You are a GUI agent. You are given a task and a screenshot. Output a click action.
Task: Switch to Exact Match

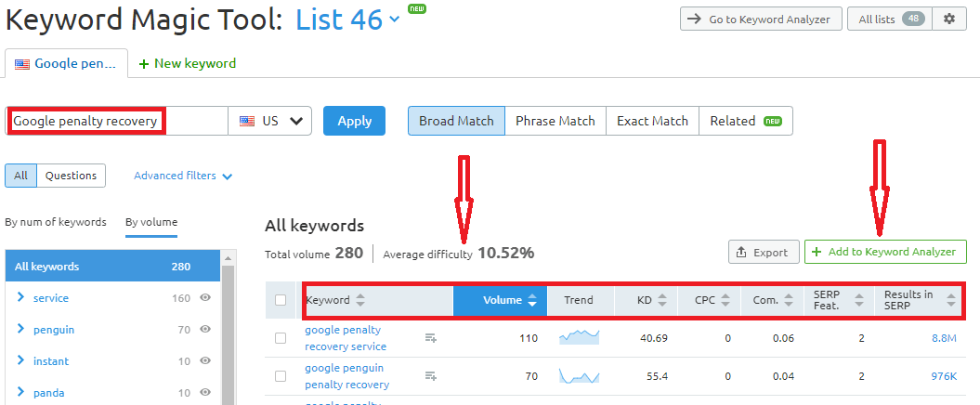pos(652,121)
